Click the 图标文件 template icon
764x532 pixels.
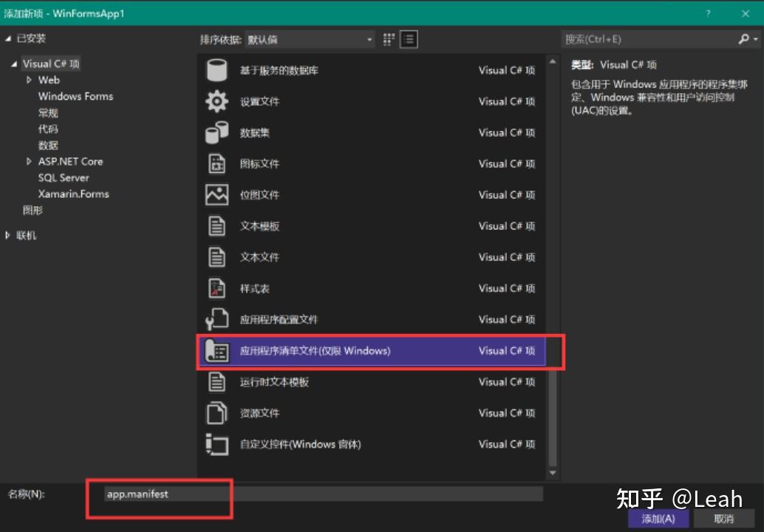[217, 163]
